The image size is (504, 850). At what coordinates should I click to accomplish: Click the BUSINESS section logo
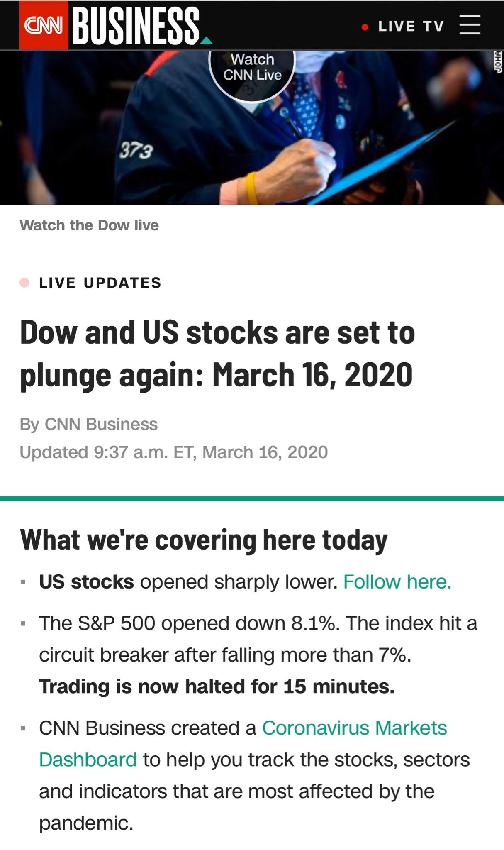[x=136, y=26]
